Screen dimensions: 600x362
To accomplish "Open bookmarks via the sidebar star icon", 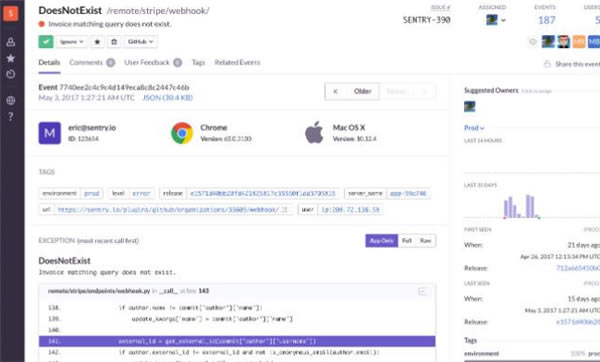I will point(11,58).
